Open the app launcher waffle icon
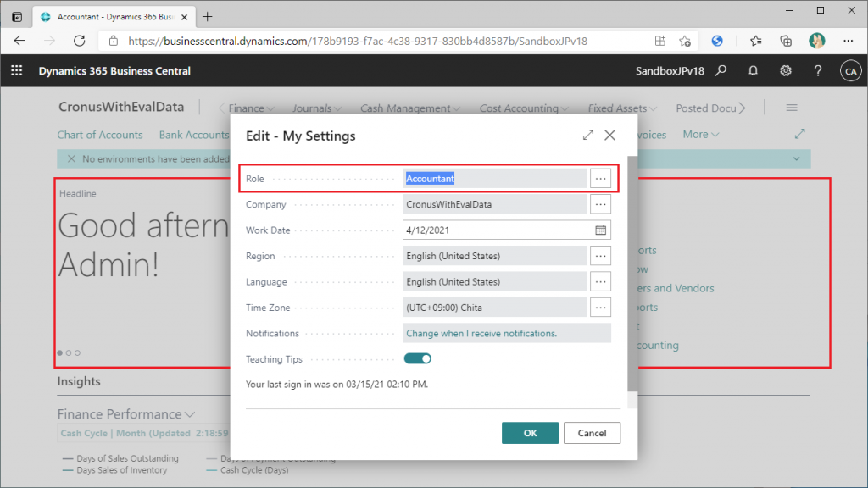The image size is (868, 488). tap(17, 71)
